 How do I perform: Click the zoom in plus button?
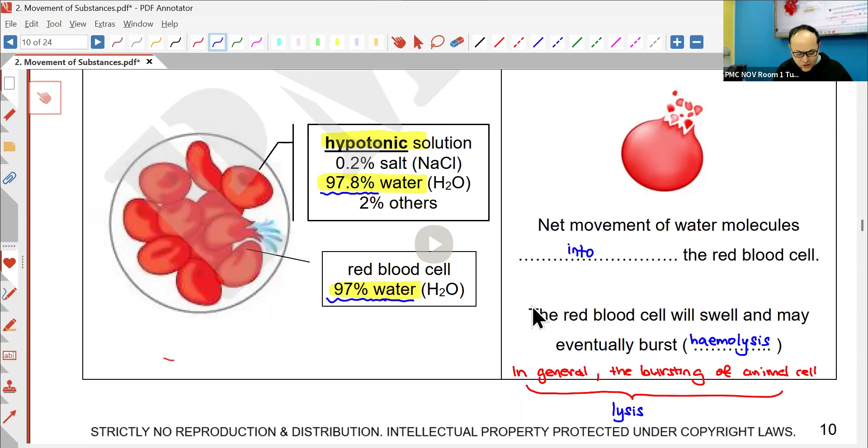[x=677, y=42]
